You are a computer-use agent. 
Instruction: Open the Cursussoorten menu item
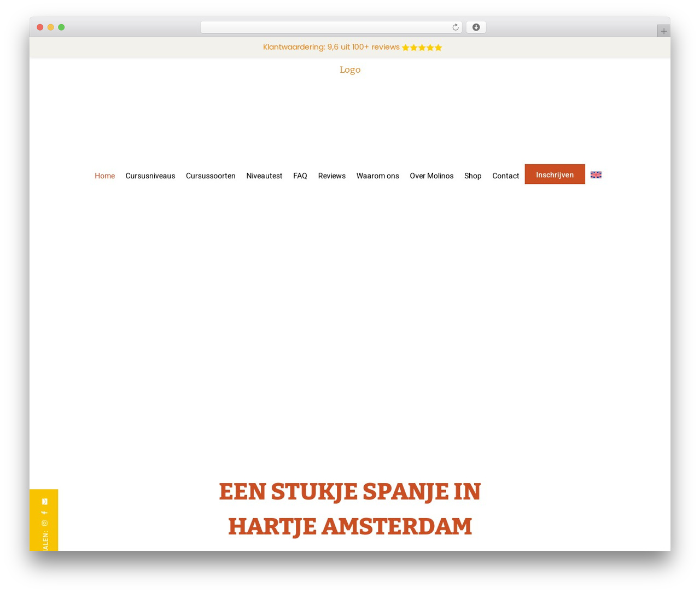(x=211, y=176)
